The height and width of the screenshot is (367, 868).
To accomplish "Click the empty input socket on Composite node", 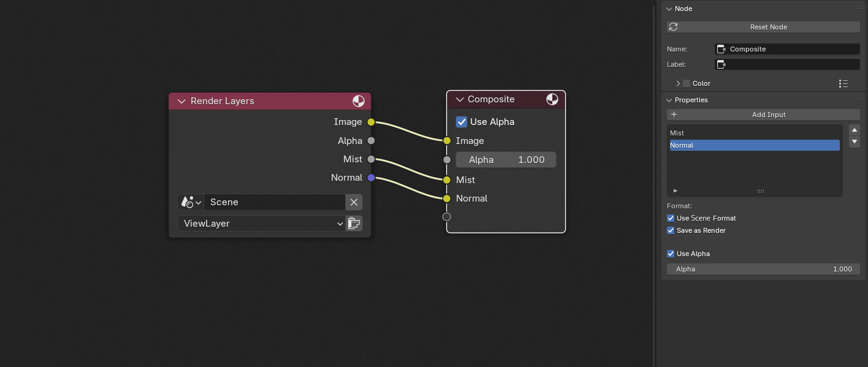I will pyautogui.click(x=447, y=217).
